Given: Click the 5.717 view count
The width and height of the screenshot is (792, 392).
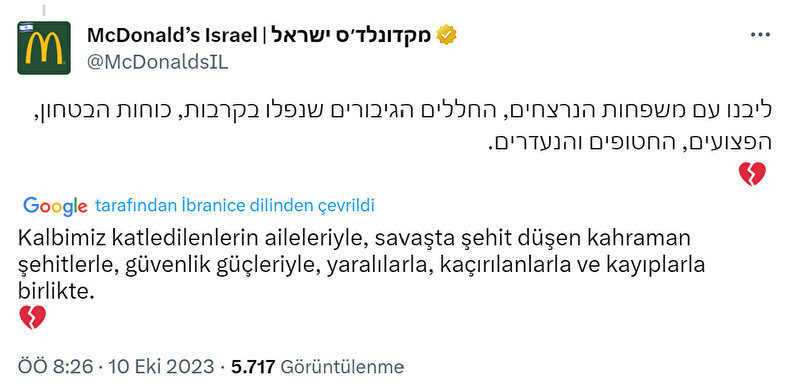Looking at the screenshot, I should [x=253, y=367].
